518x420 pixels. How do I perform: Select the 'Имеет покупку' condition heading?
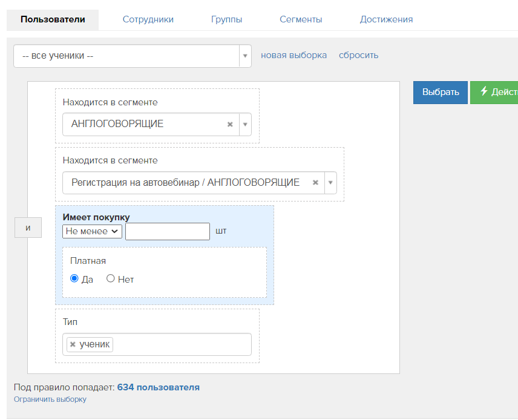click(x=96, y=217)
